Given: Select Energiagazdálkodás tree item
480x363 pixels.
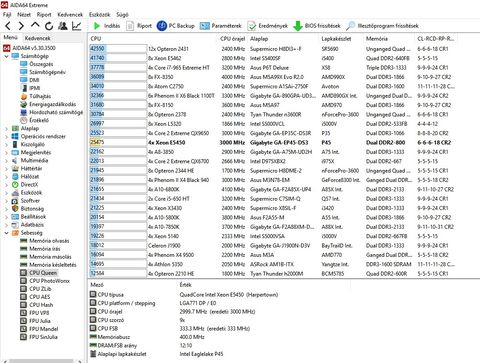Looking at the screenshot, I should point(48,104).
